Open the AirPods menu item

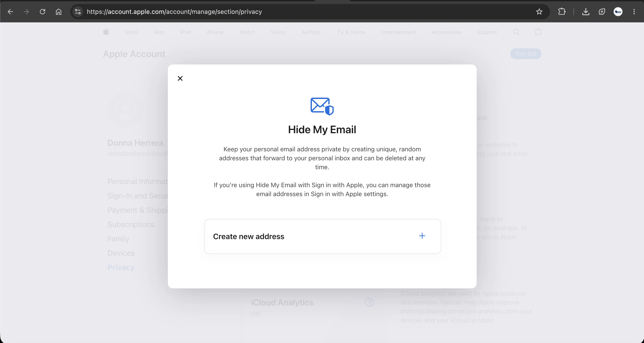[x=311, y=32]
